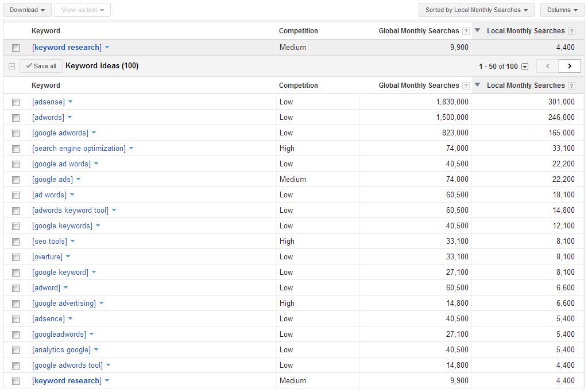The image size is (588, 389).
Task: Tick the checkbox for [seo tools]
Action: (x=16, y=242)
